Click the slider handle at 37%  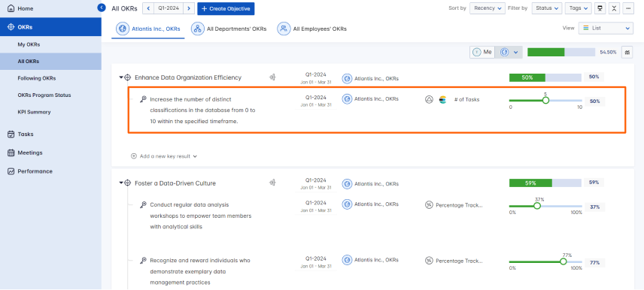[537, 206]
